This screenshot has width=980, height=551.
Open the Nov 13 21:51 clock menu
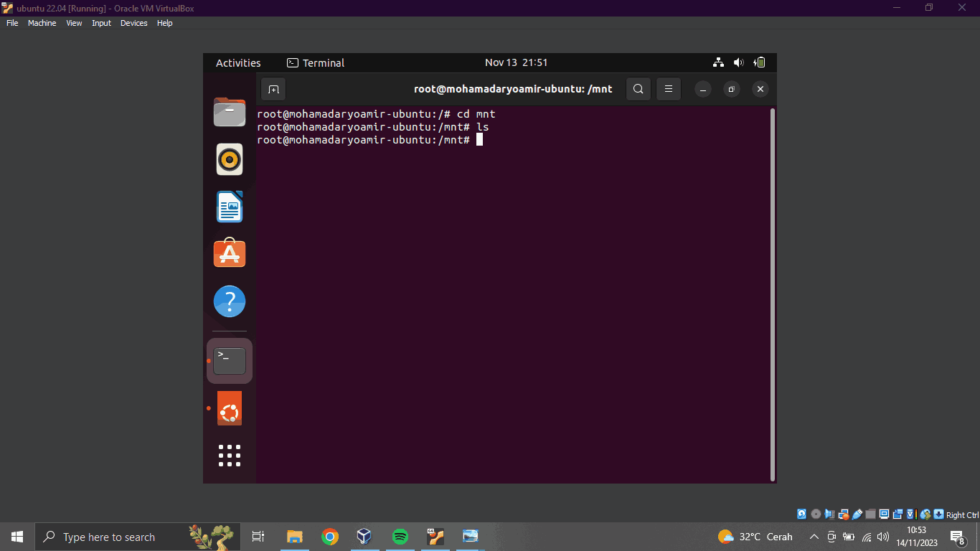click(x=516, y=63)
